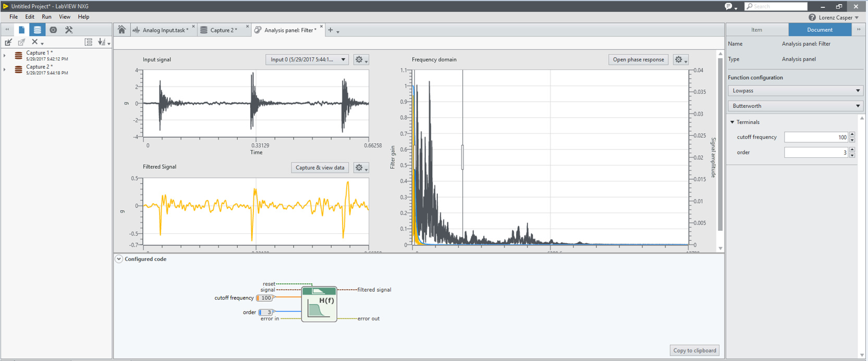Open the Input 0 signal selector dropdown
The image size is (868, 361).
[307, 59]
